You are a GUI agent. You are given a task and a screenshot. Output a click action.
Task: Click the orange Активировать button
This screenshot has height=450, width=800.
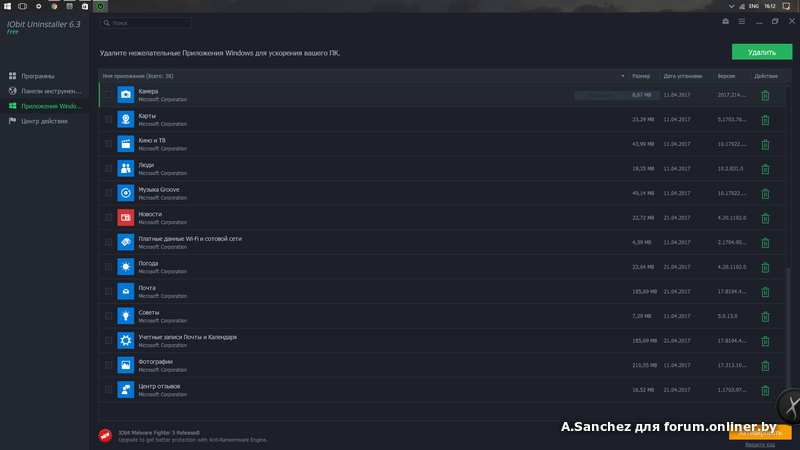(x=760, y=433)
